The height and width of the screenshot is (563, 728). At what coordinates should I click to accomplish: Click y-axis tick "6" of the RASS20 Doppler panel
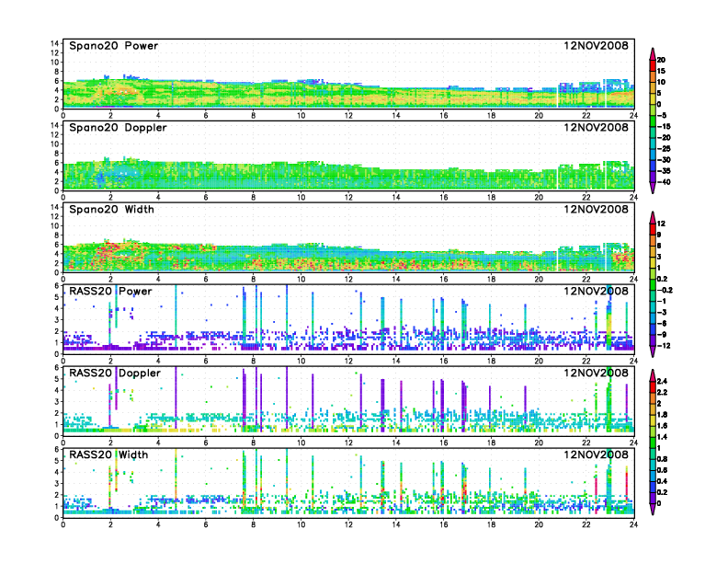click(x=57, y=367)
